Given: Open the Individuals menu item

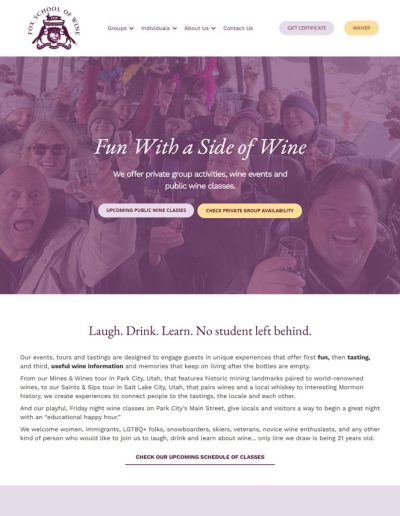Looking at the screenshot, I should coord(155,28).
